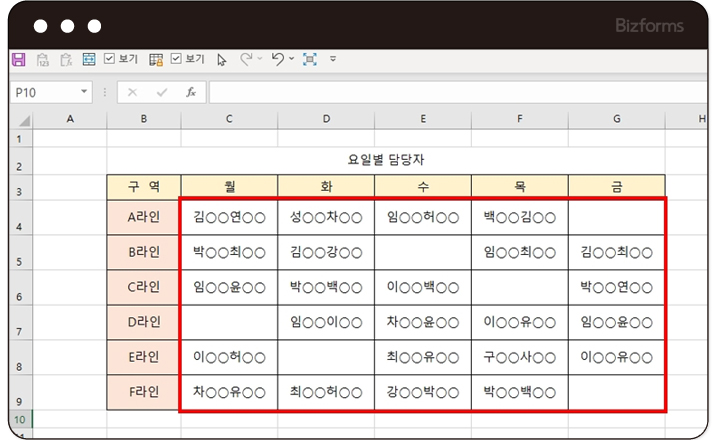Select column D header
The width and height of the screenshot is (715, 440).
pos(326,119)
